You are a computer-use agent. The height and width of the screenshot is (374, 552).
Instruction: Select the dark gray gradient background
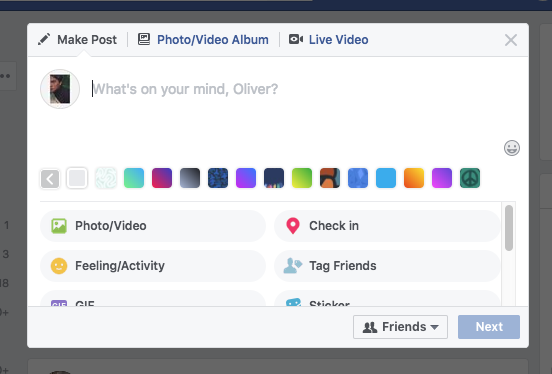click(190, 178)
